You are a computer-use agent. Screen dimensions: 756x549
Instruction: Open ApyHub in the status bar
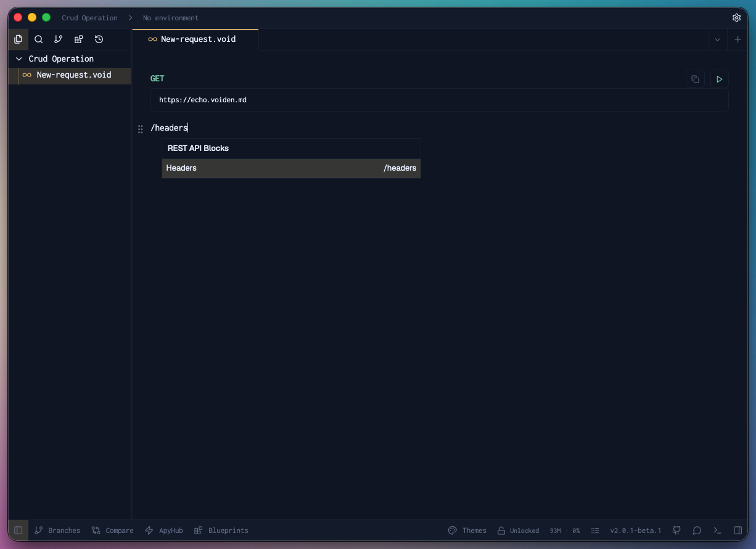coord(164,531)
